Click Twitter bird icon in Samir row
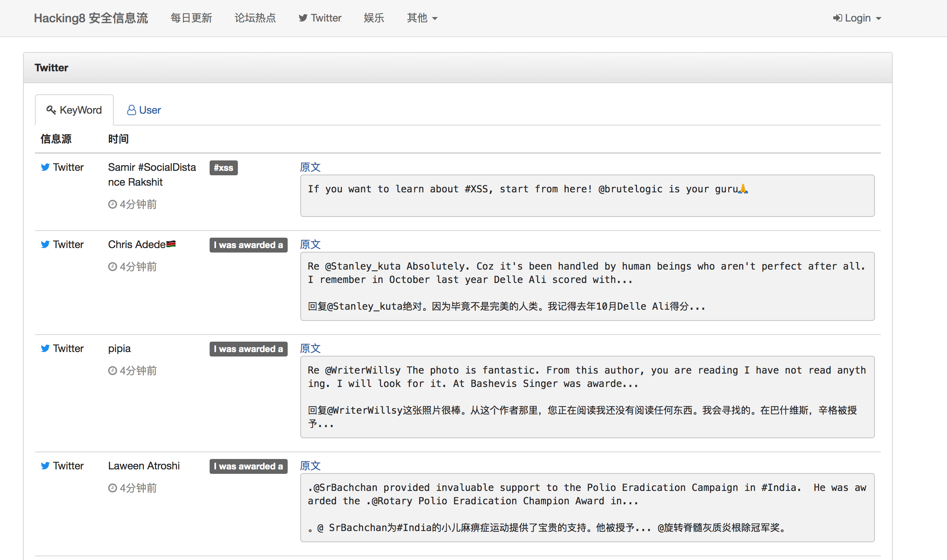The width and height of the screenshot is (947, 560). [45, 167]
